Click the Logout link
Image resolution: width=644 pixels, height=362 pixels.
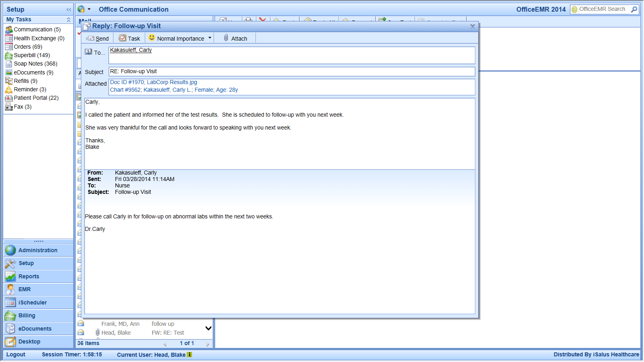16,355
